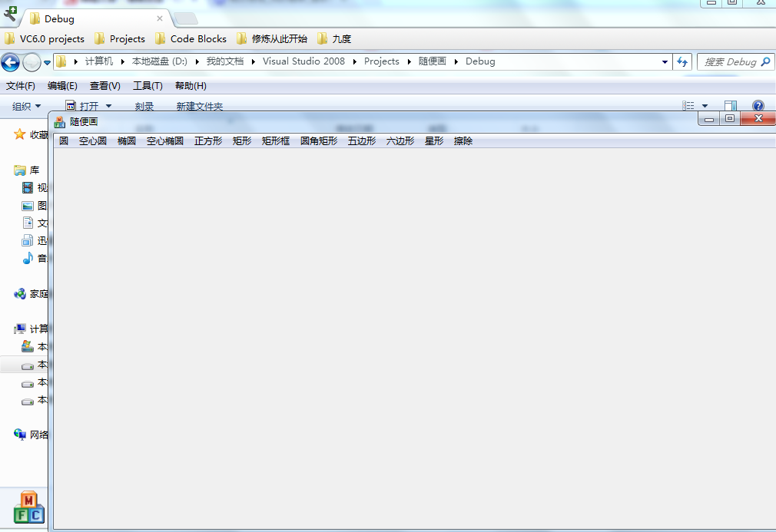Open the address bar history dropdown
776x532 pixels.
(x=665, y=62)
